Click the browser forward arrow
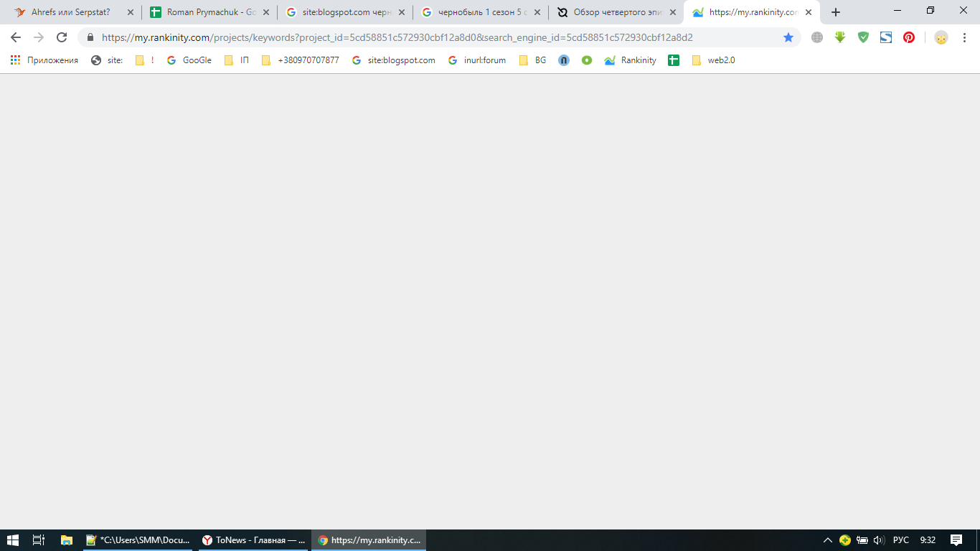The image size is (980, 551). [39, 37]
